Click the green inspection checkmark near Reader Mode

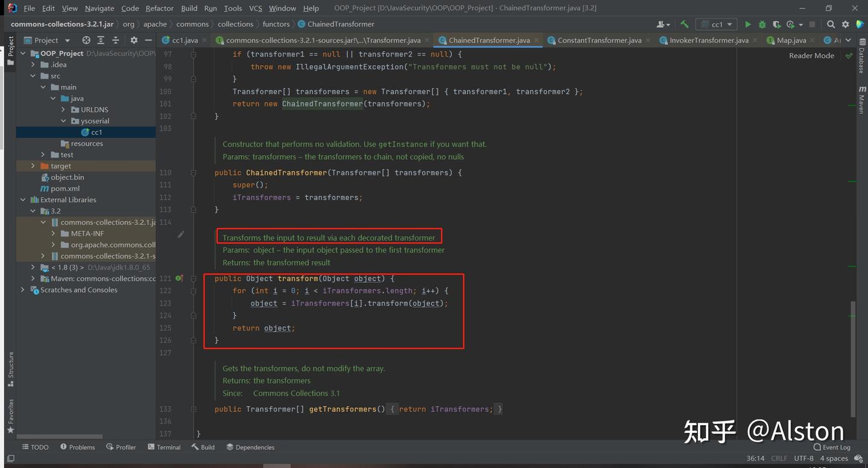coord(849,55)
